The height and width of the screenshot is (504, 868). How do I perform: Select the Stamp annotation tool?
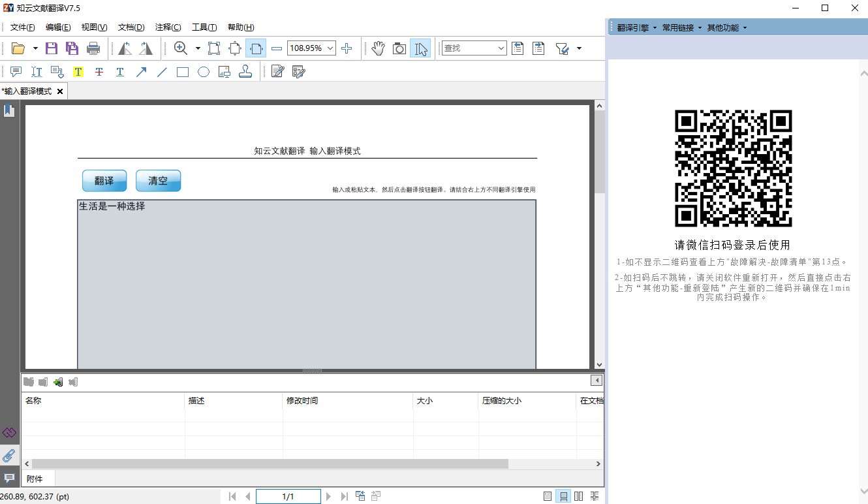coord(245,72)
